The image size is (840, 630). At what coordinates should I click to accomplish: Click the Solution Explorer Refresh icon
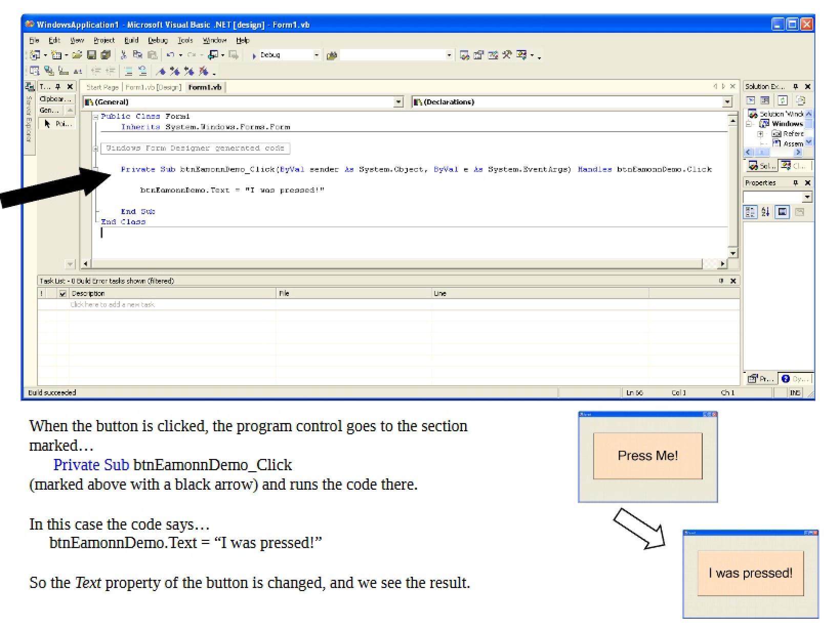pos(783,100)
